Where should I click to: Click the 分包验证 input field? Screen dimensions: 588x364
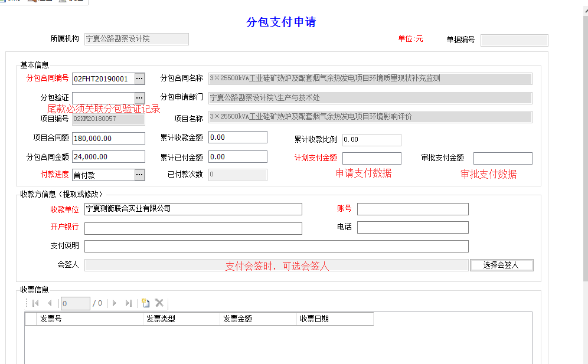103,98
